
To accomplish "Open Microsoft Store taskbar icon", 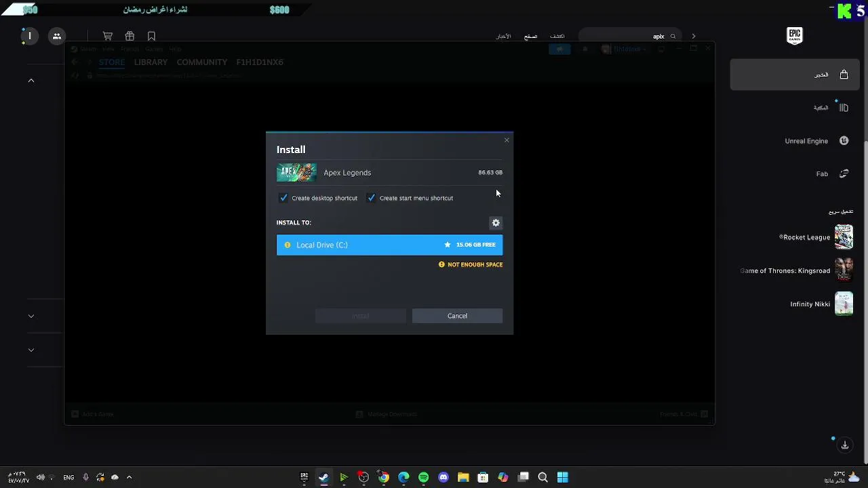I will point(483,477).
